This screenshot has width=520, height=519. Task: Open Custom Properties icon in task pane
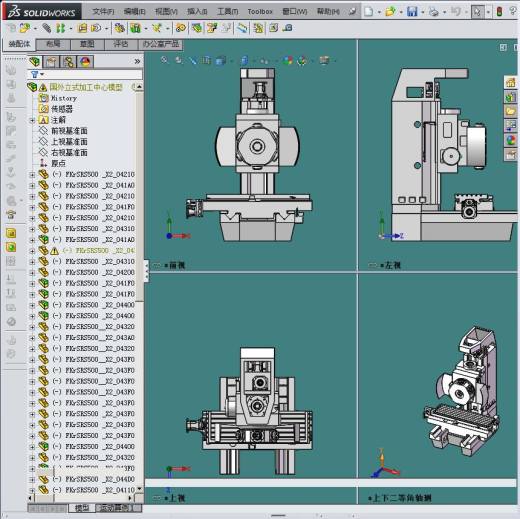pos(511,155)
